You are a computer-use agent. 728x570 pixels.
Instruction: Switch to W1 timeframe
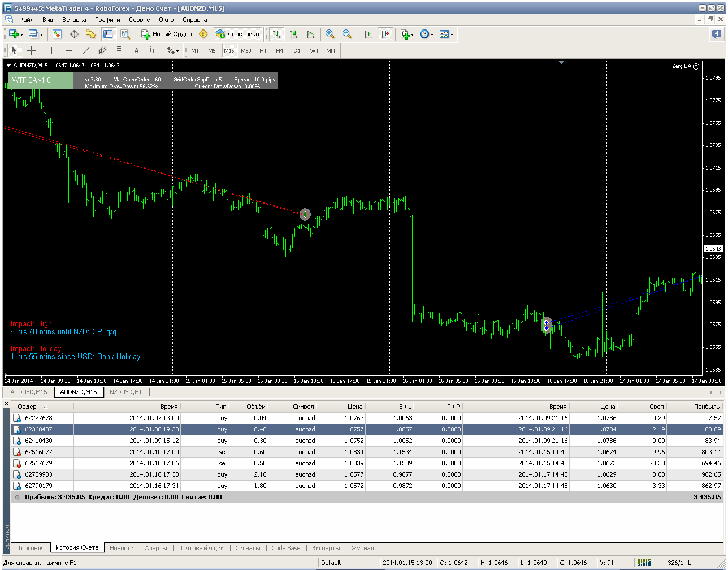tap(314, 50)
